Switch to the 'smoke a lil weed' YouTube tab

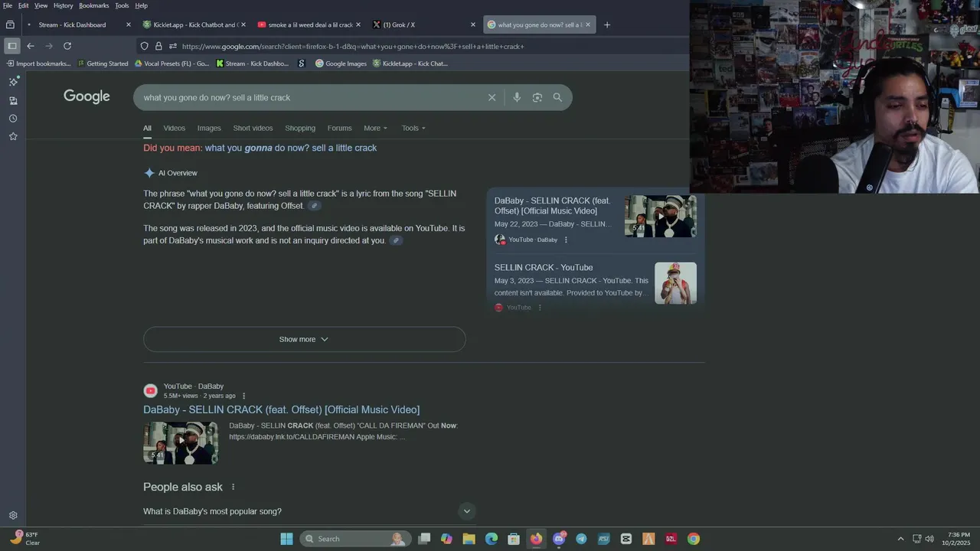click(310, 24)
